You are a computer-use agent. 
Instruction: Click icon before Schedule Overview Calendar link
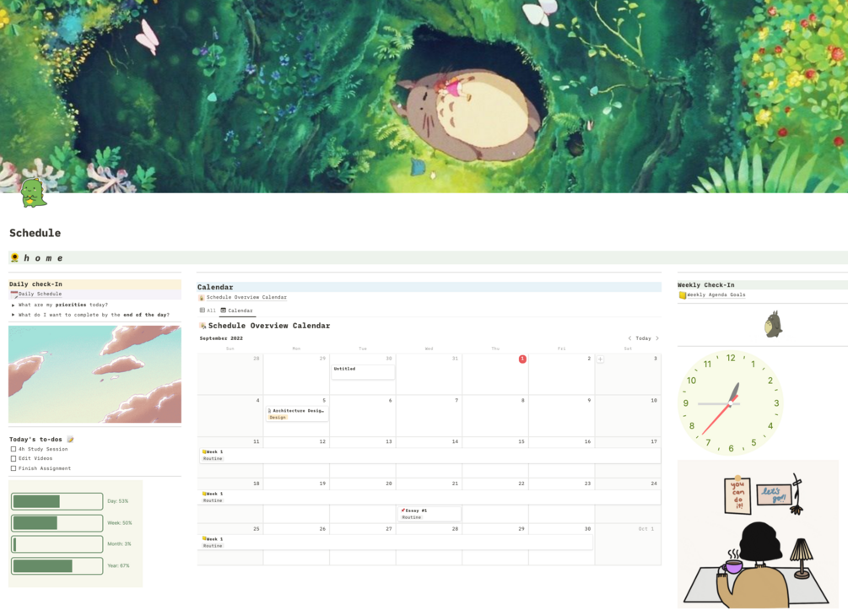point(202,298)
